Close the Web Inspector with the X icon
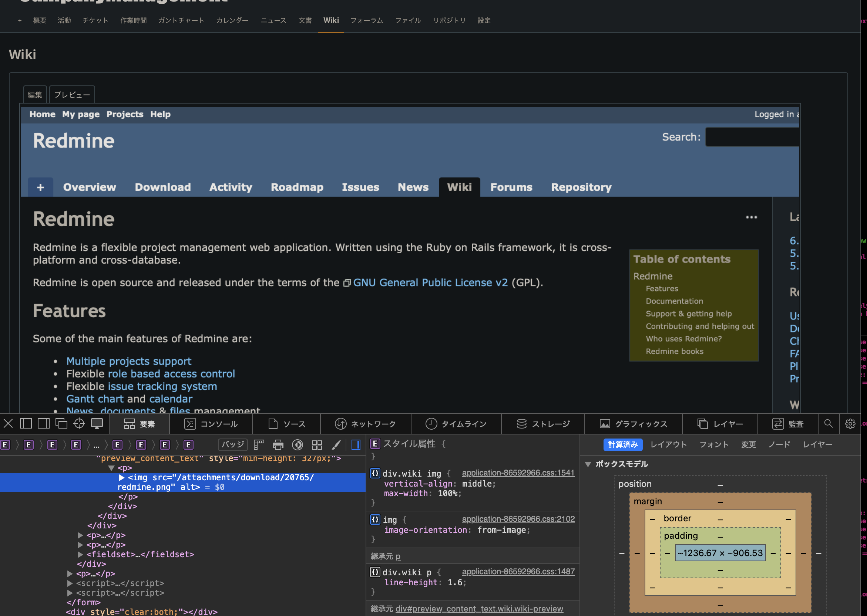The height and width of the screenshot is (616, 867). pos(9,424)
